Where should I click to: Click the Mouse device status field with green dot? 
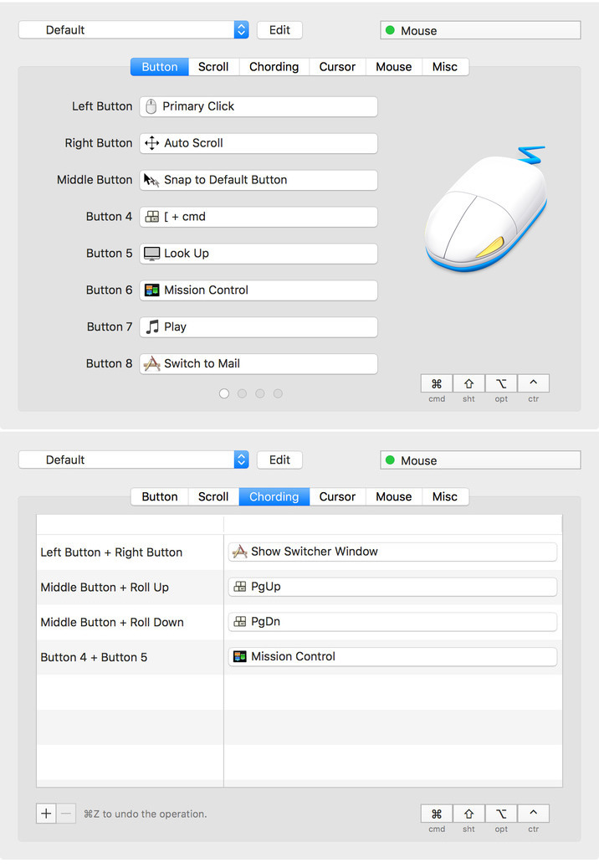pos(480,31)
